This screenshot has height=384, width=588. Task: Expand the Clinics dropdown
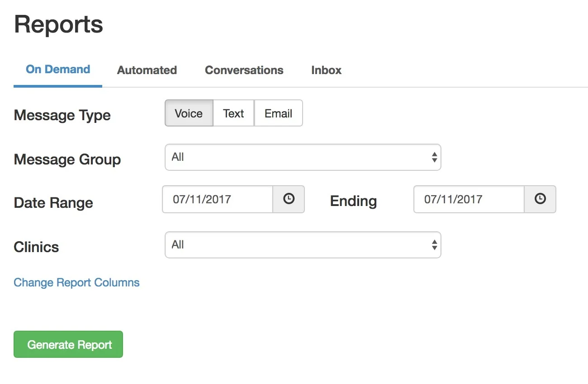303,245
